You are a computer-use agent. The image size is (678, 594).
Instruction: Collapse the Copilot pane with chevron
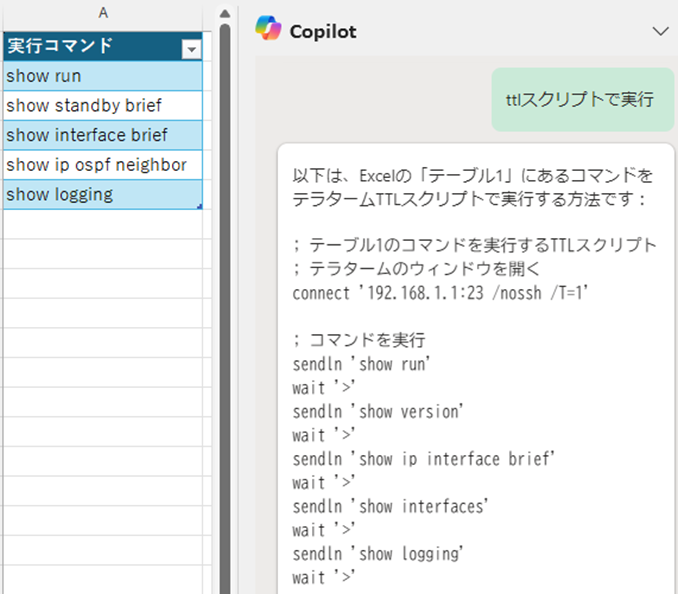660,31
